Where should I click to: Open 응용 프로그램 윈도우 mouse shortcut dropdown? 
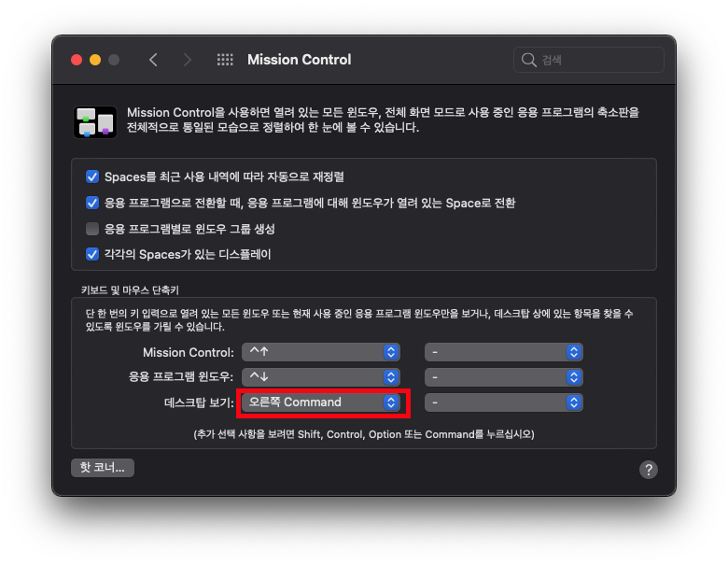click(504, 376)
